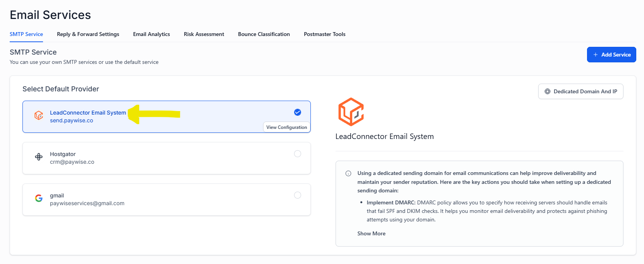This screenshot has width=644, height=264.
Task: Click the large LeadConnector logo on right
Action: [x=351, y=112]
